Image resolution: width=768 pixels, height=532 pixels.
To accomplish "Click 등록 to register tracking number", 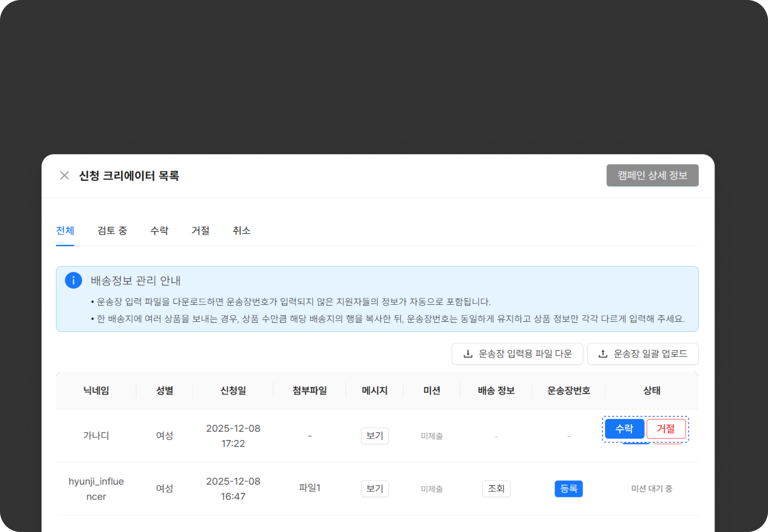I will pos(568,489).
